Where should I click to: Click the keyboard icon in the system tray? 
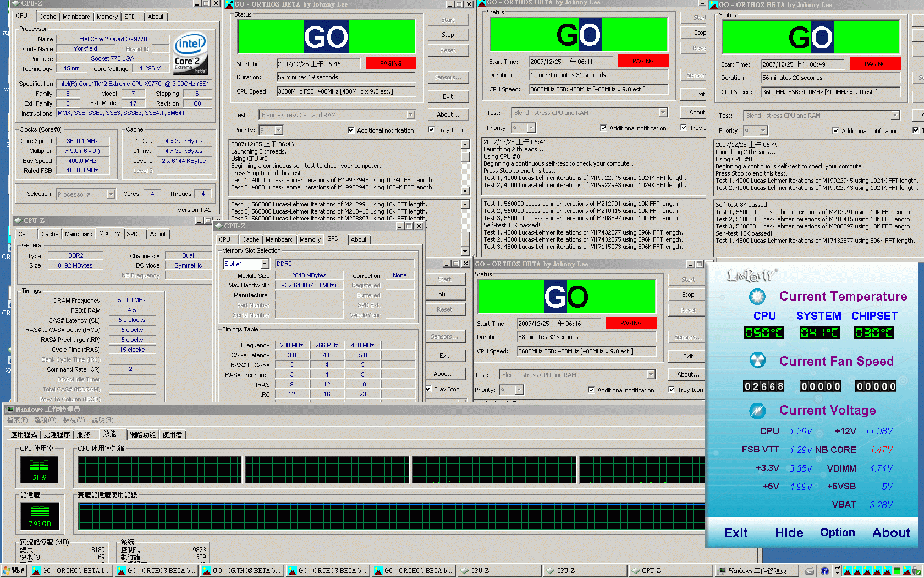click(810, 571)
